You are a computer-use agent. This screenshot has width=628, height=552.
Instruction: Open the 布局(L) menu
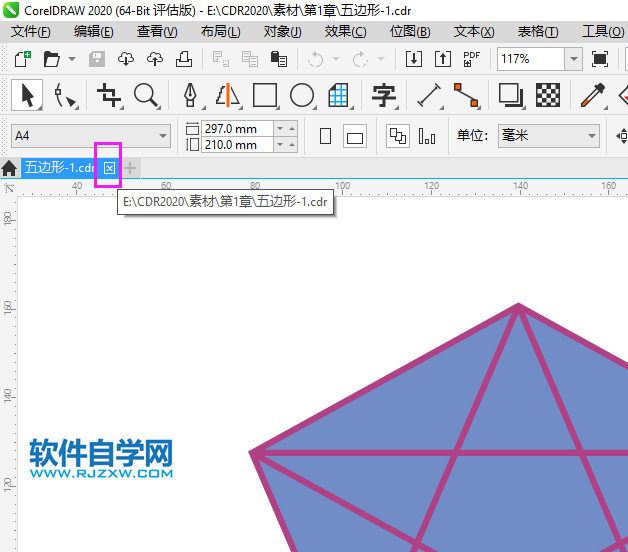[x=220, y=31]
